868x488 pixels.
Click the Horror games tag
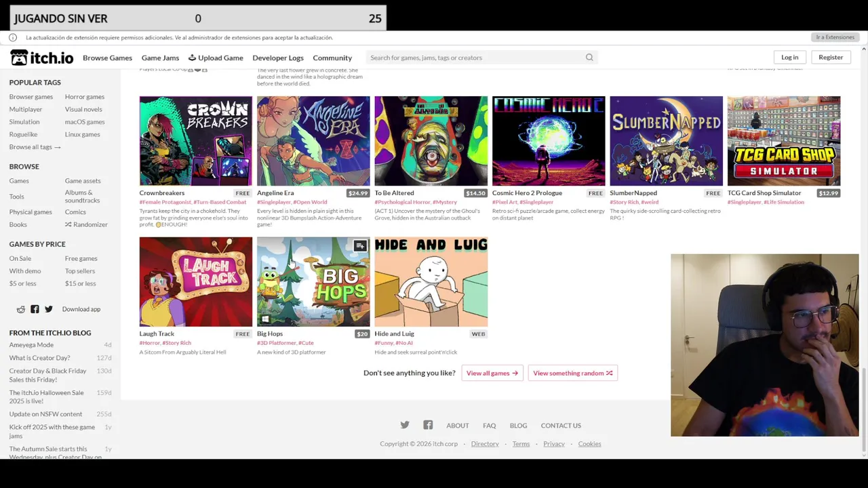[85, 97]
